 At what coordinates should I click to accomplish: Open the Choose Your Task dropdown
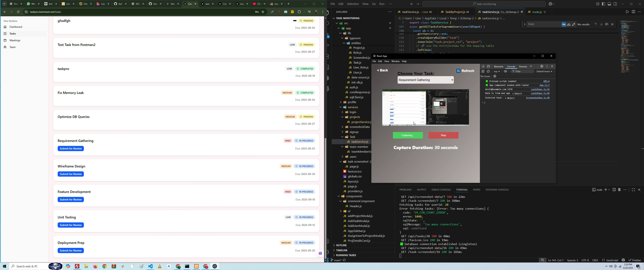[426, 80]
